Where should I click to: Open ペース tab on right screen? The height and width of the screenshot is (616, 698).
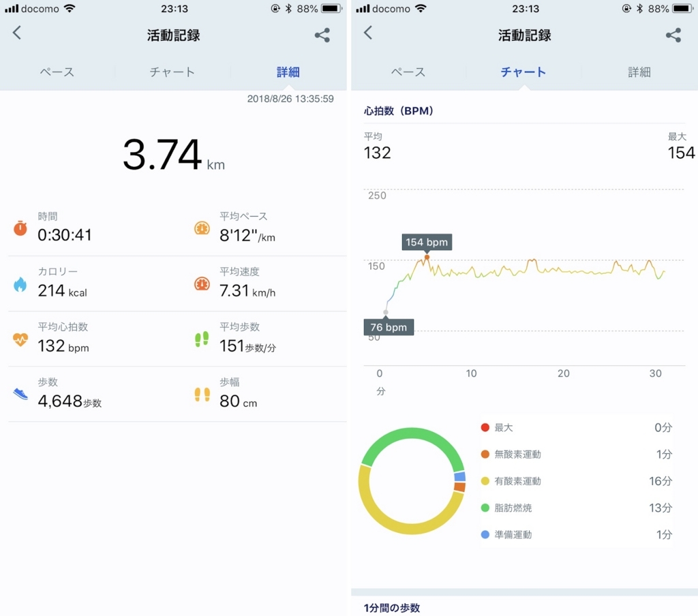coord(408,72)
